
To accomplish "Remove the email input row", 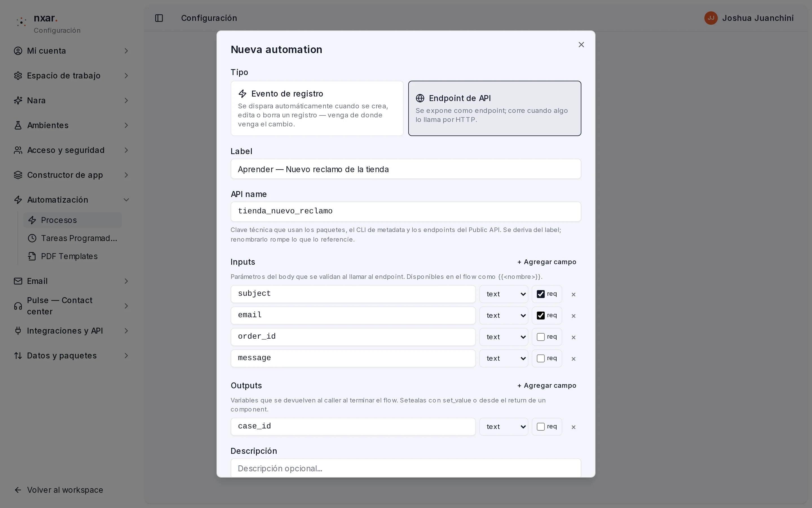I will click(x=573, y=316).
